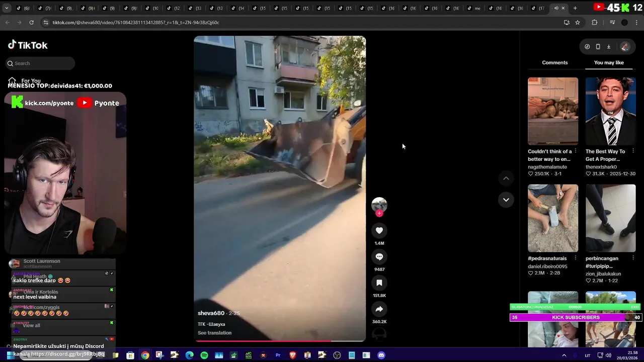Bookmark this page with the star icon
644x362 pixels.
click(x=578, y=22)
